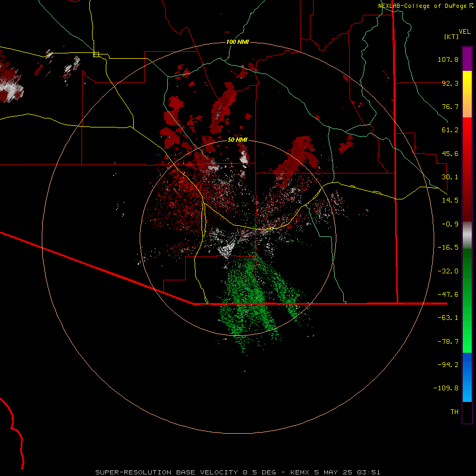Click the NEXLAB-College of DuPage watermark text
The image size is (476, 476).
tap(422, 6)
